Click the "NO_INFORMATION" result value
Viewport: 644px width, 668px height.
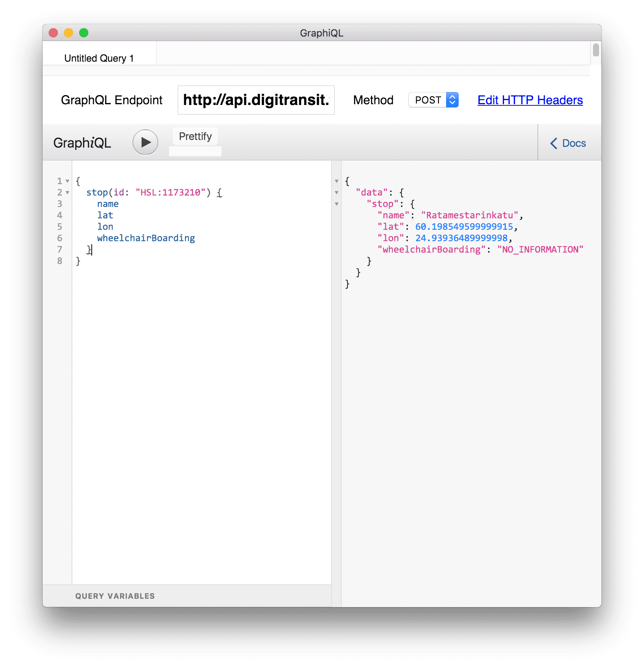pyautogui.click(x=540, y=250)
